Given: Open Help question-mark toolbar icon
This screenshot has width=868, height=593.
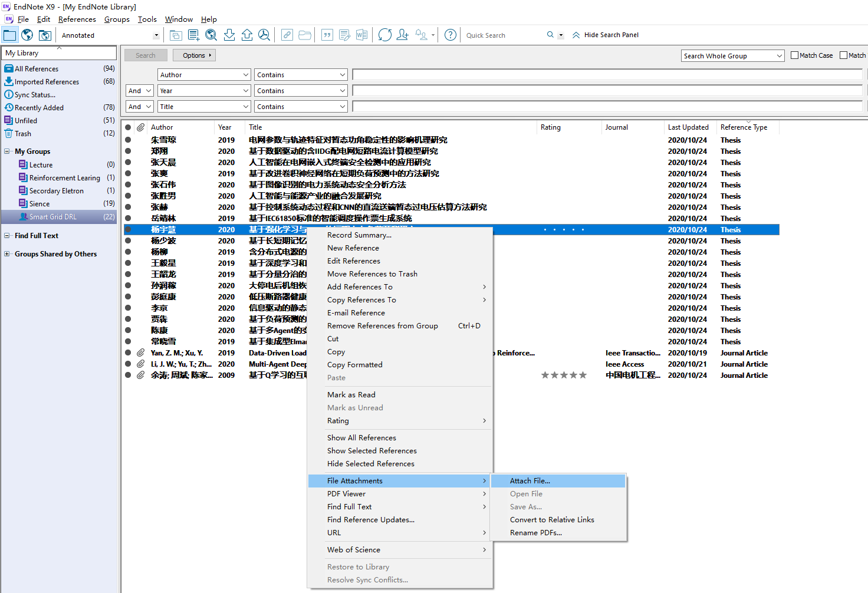Looking at the screenshot, I should tap(451, 35).
